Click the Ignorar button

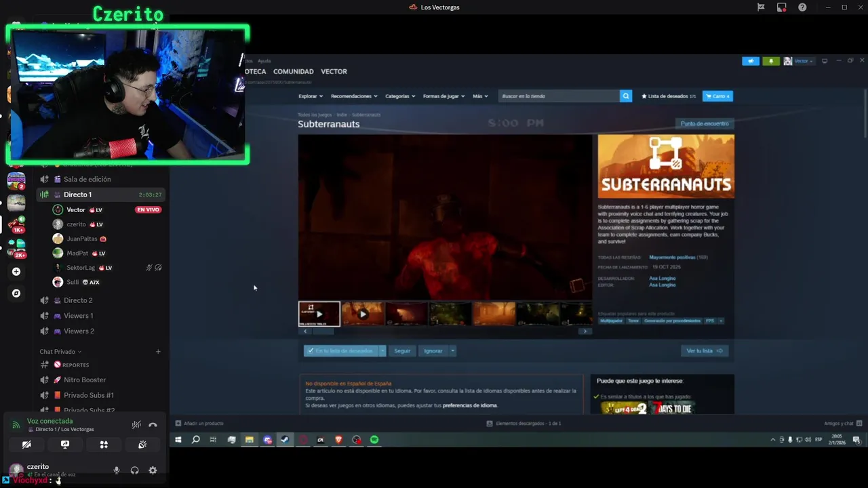click(x=433, y=350)
